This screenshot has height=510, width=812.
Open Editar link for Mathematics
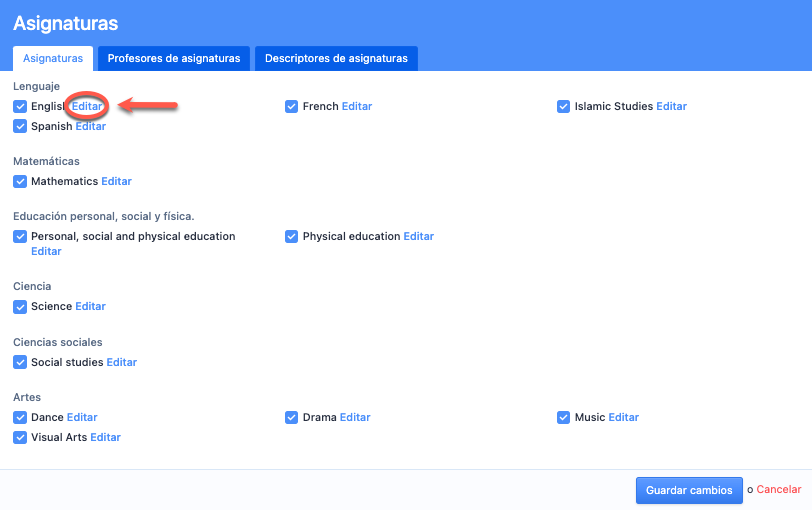(116, 182)
